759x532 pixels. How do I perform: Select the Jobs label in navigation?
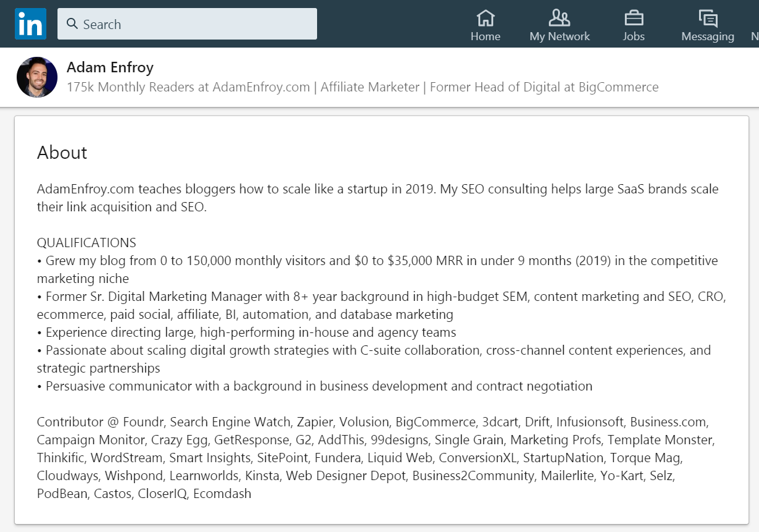[x=634, y=36]
